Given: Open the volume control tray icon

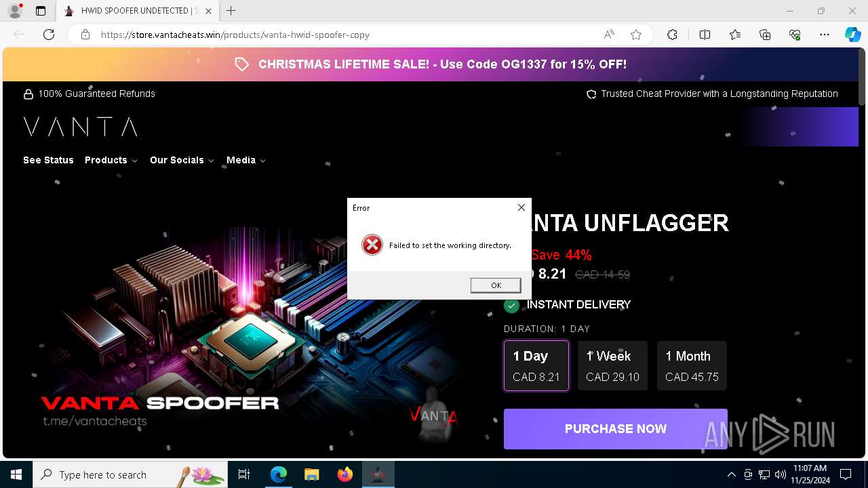Looking at the screenshot, I should coord(781,474).
